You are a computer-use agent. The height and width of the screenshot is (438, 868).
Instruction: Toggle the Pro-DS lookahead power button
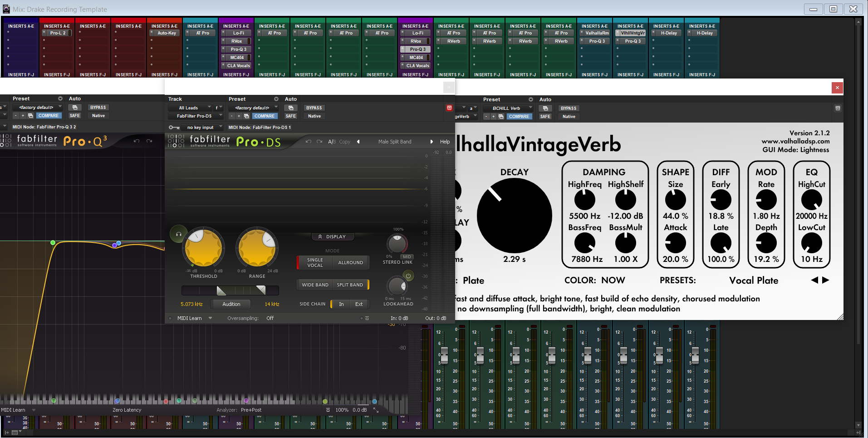[408, 276]
